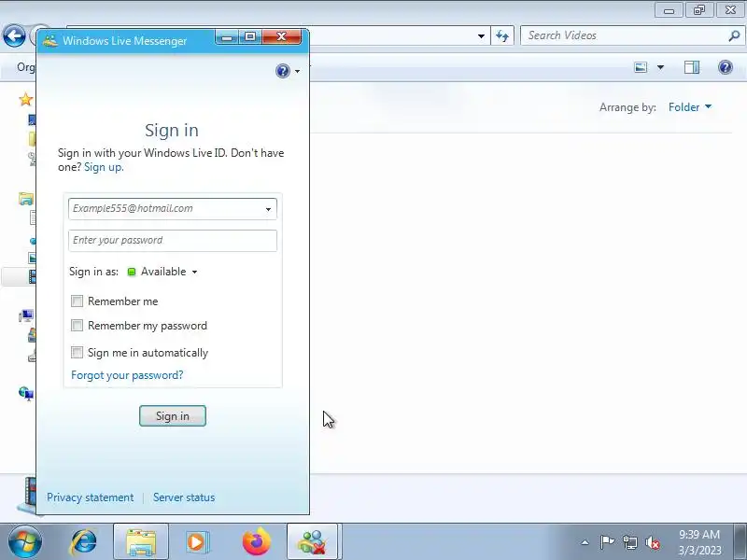Show hidden tray icons arrow
The height and width of the screenshot is (560, 747).
pyautogui.click(x=585, y=542)
